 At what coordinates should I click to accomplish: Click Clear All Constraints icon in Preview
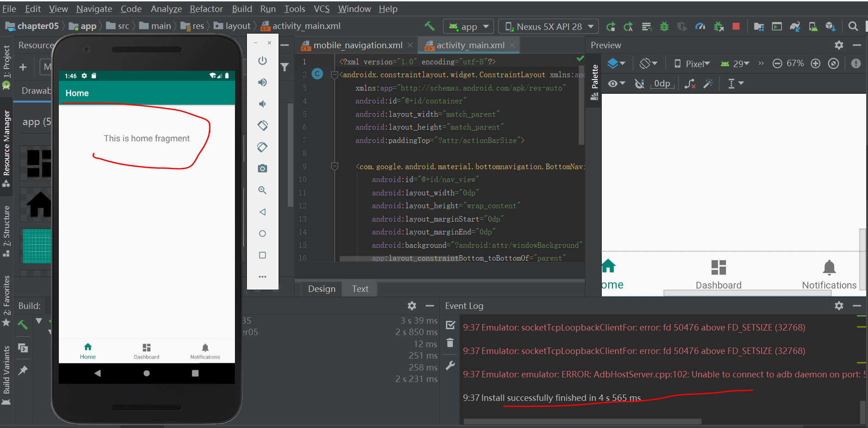690,84
